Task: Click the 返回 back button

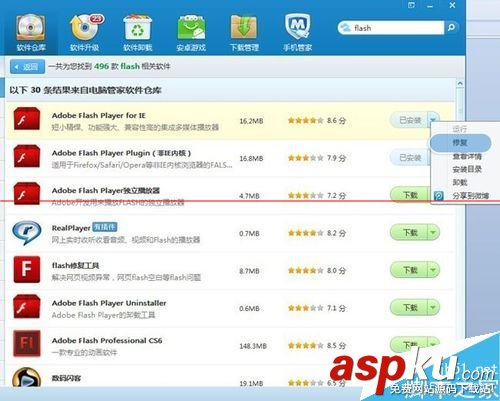Action: [x=27, y=67]
